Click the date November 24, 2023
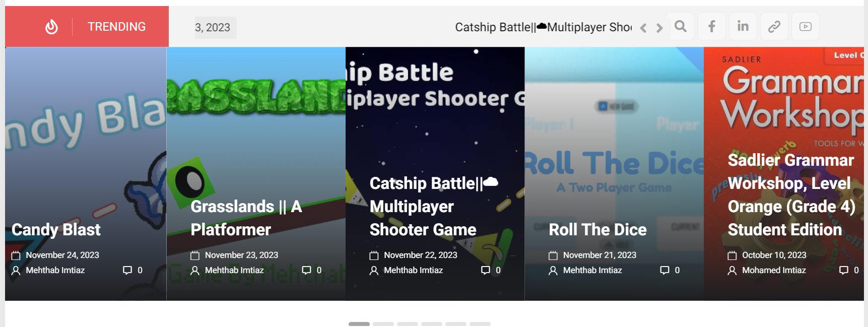The height and width of the screenshot is (327, 868). (62, 255)
